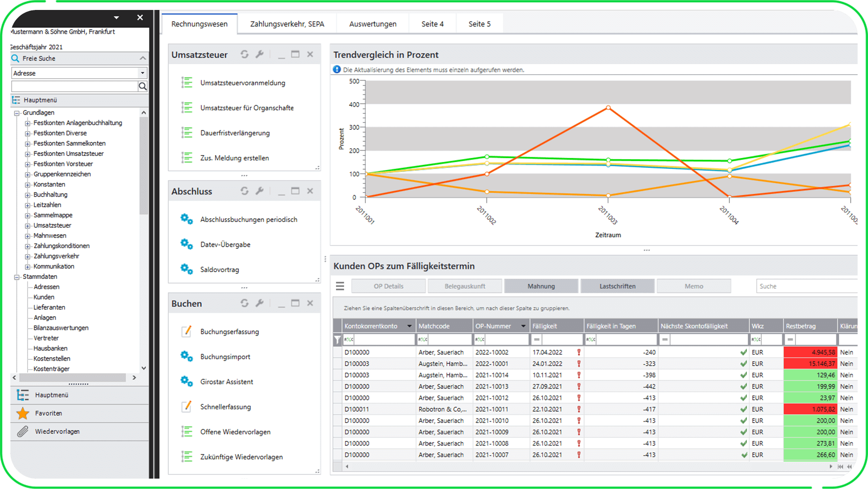868x489 pixels.
Task: Collapse the Freie Suche section
Action: coord(143,58)
